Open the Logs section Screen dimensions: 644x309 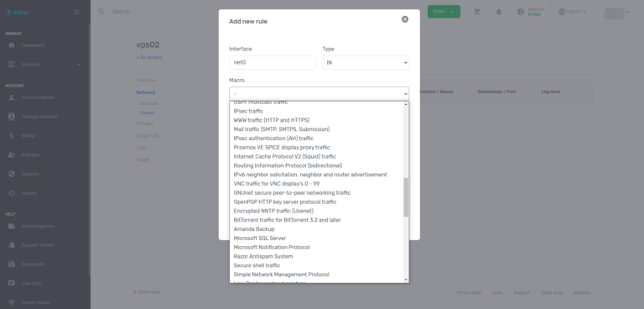pyautogui.click(x=141, y=147)
